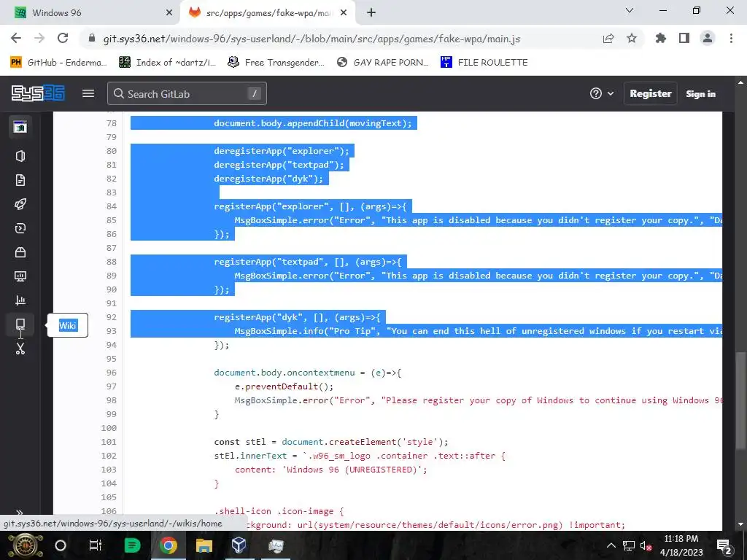
Task: Open Task View on taskbar
Action: [x=96, y=545]
